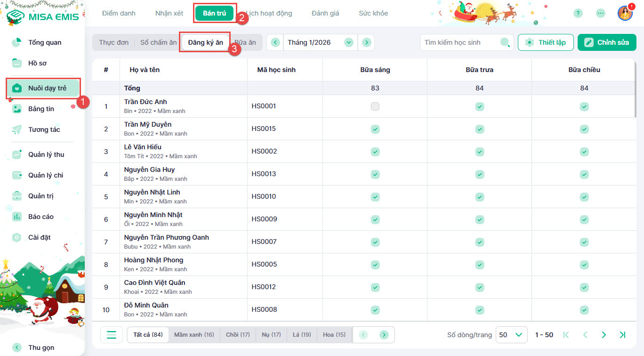Viewport: 644px width, 356px height.
Task: Check breakfast box for Trần Đức Anh
Action: pyautogui.click(x=375, y=106)
